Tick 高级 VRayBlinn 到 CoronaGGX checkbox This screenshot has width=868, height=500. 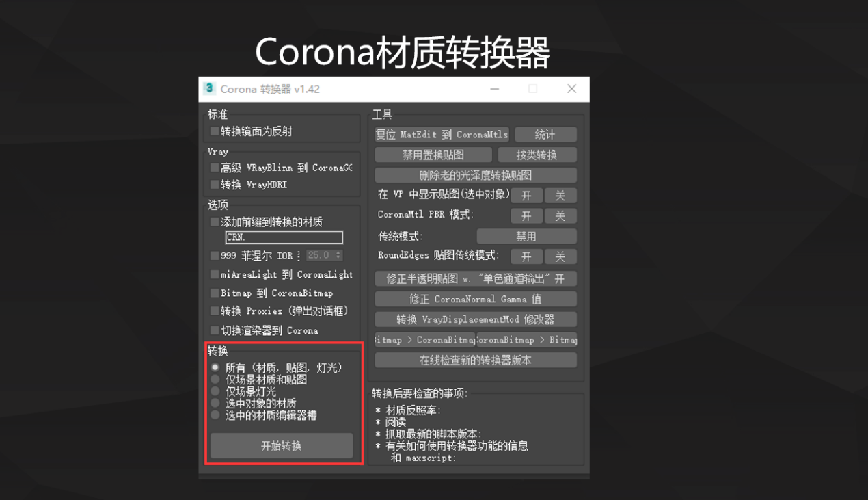[215, 168]
